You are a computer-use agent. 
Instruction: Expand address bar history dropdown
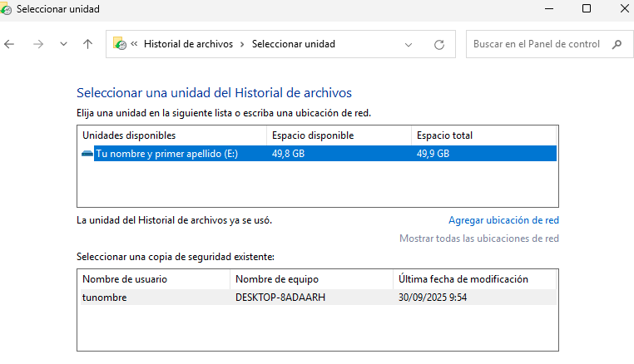pos(409,44)
